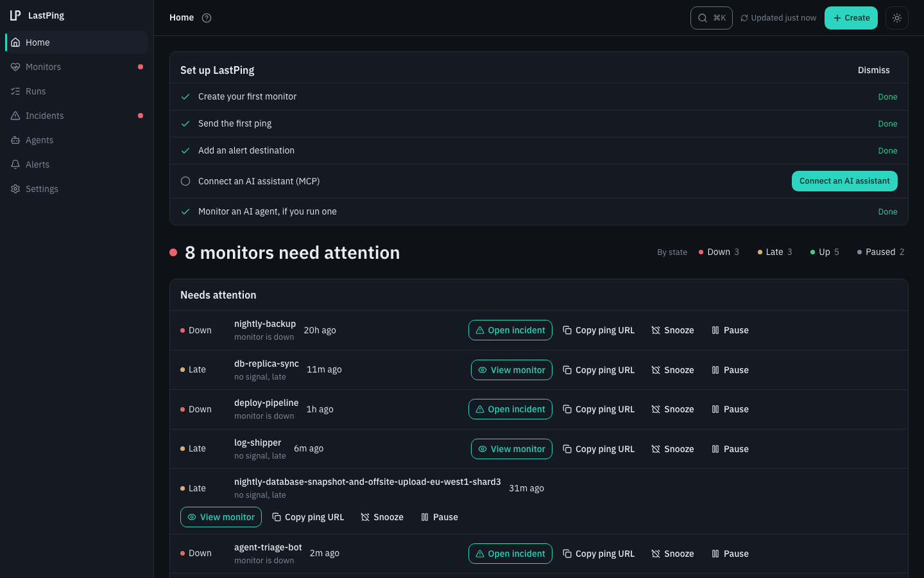
Task: View monitor for log-shipper
Action: tap(511, 449)
